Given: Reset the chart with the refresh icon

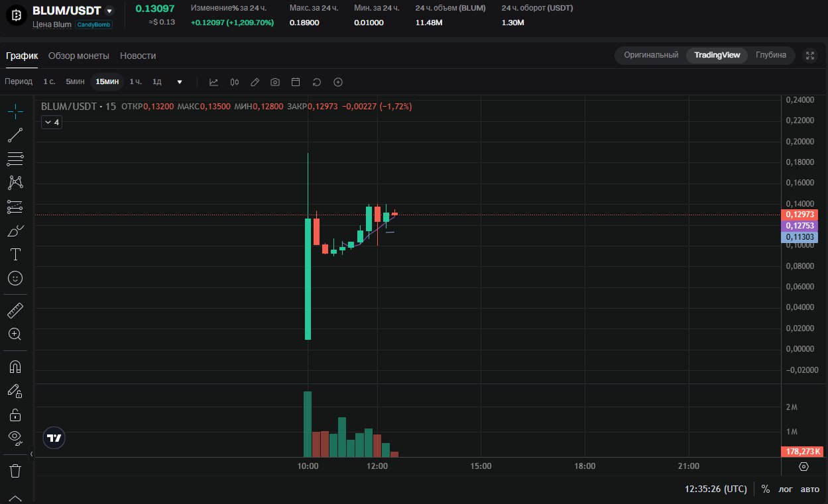Looking at the screenshot, I should click(317, 82).
